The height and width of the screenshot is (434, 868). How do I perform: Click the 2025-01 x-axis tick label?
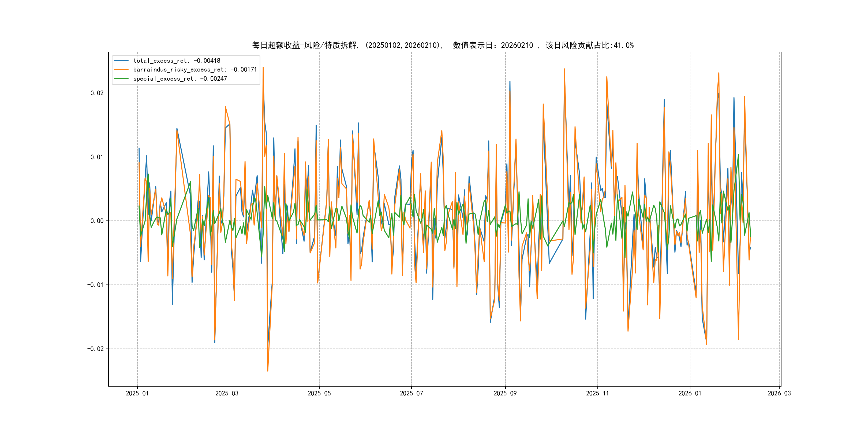[x=137, y=394]
